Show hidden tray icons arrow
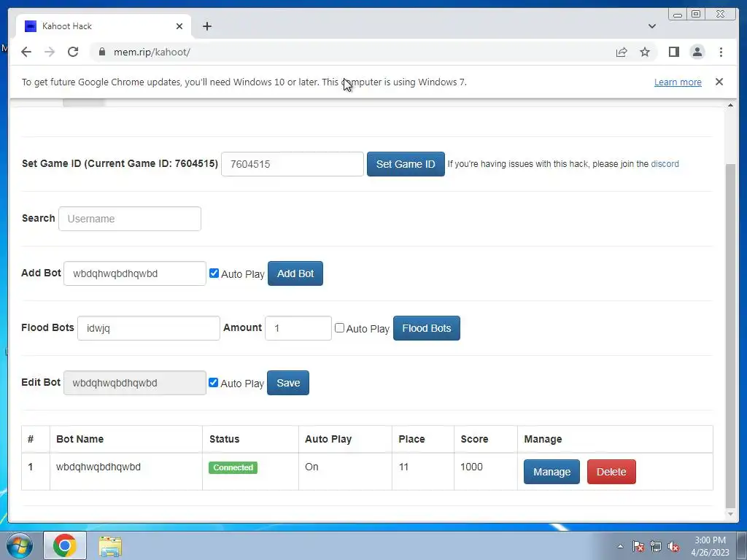The height and width of the screenshot is (560, 747). click(620, 546)
